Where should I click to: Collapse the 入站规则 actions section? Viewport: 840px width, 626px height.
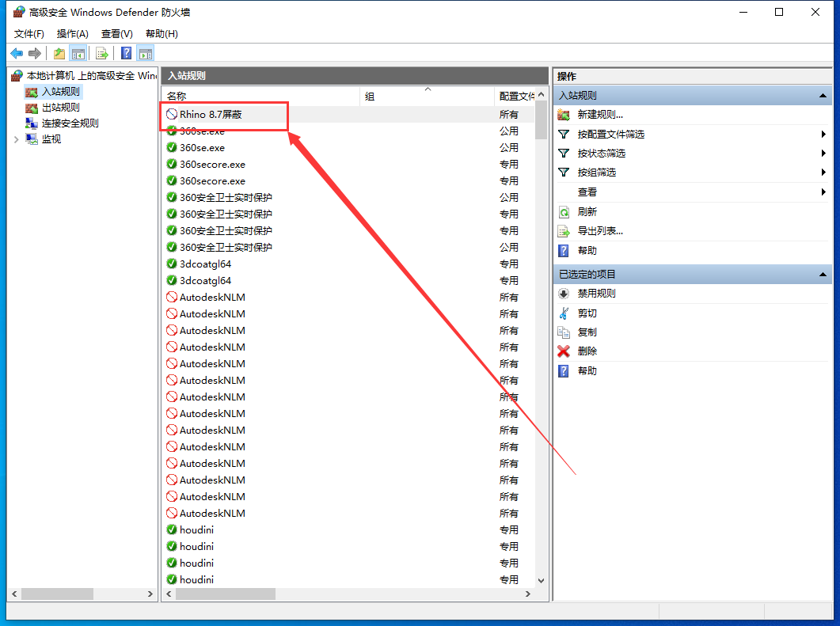pyautogui.click(x=823, y=96)
